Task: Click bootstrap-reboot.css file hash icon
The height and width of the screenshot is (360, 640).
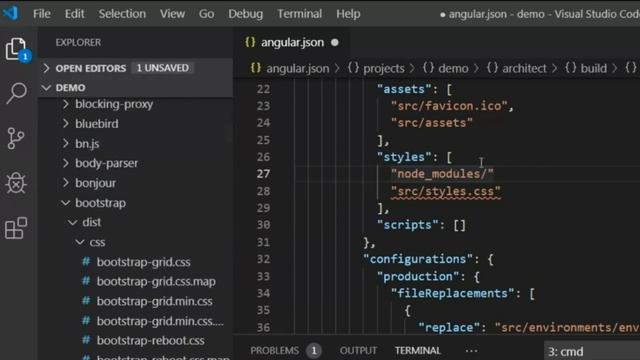Action: pyautogui.click(x=86, y=340)
